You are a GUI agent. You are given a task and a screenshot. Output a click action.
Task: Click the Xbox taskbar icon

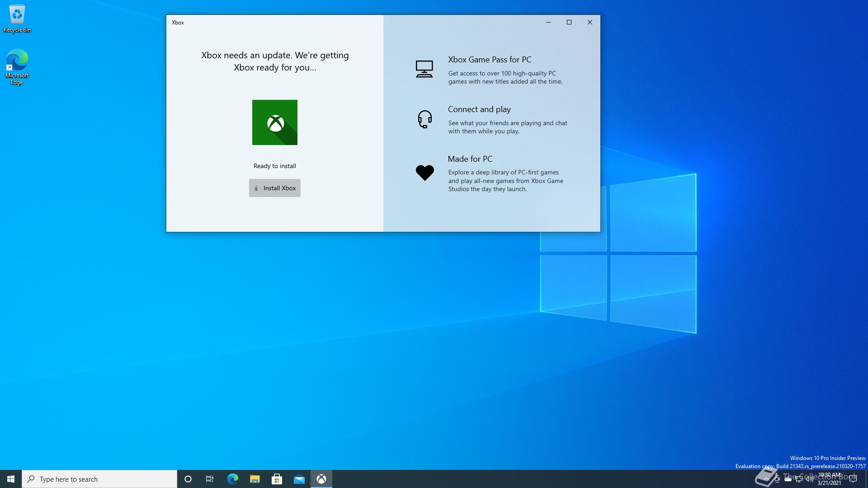pos(321,479)
